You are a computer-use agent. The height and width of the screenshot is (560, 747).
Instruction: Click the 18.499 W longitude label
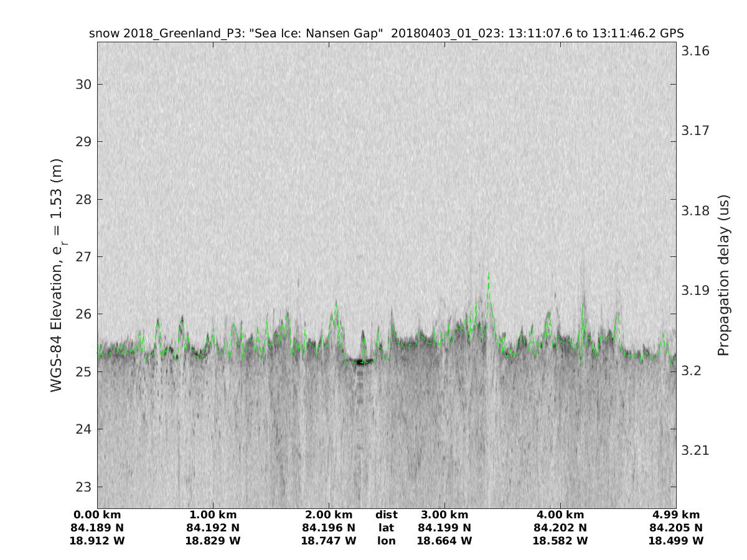(x=676, y=541)
